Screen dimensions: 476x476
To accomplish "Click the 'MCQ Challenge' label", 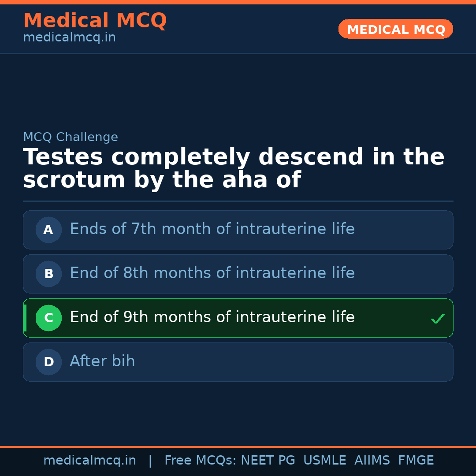I will tap(71, 137).
